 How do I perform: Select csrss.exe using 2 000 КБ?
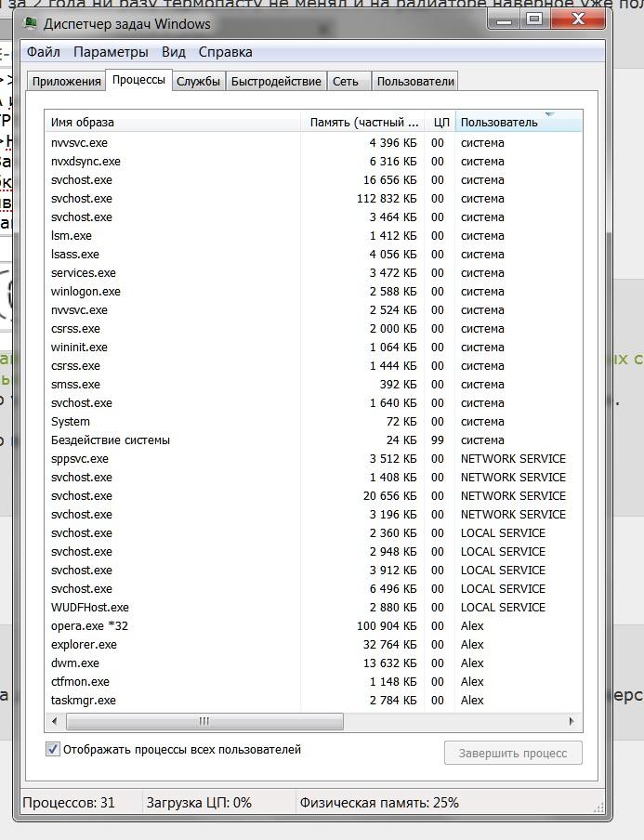point(313,328)
